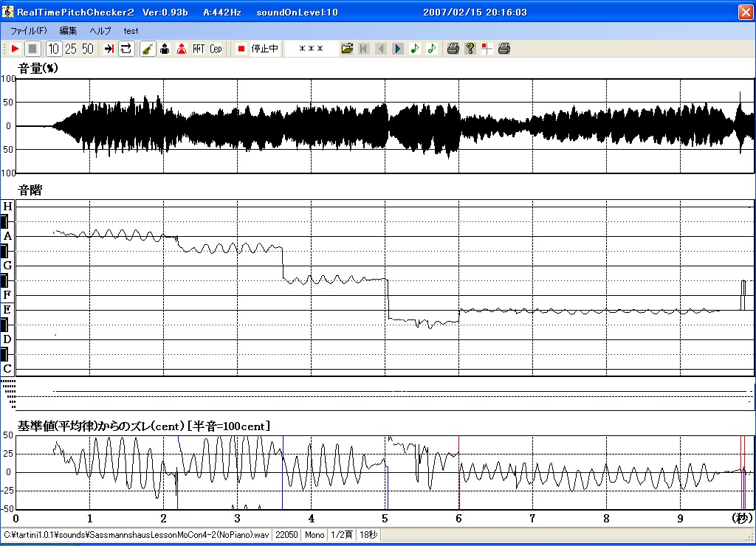The image size is (756, 546).
Task: Select the 50 second display range
Action: [x=87, y=49]
